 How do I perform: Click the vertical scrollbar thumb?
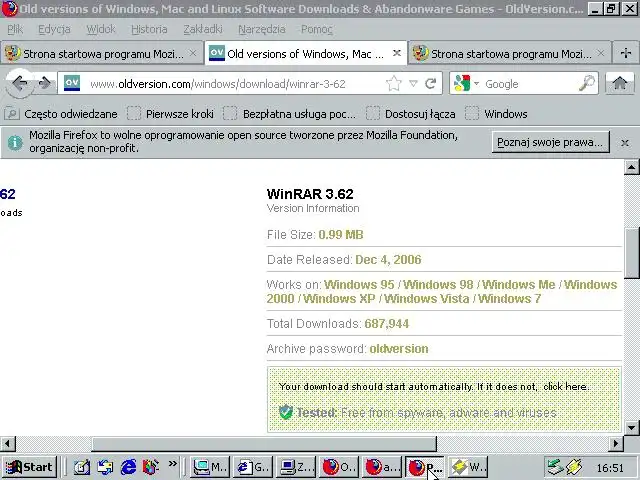631,253
